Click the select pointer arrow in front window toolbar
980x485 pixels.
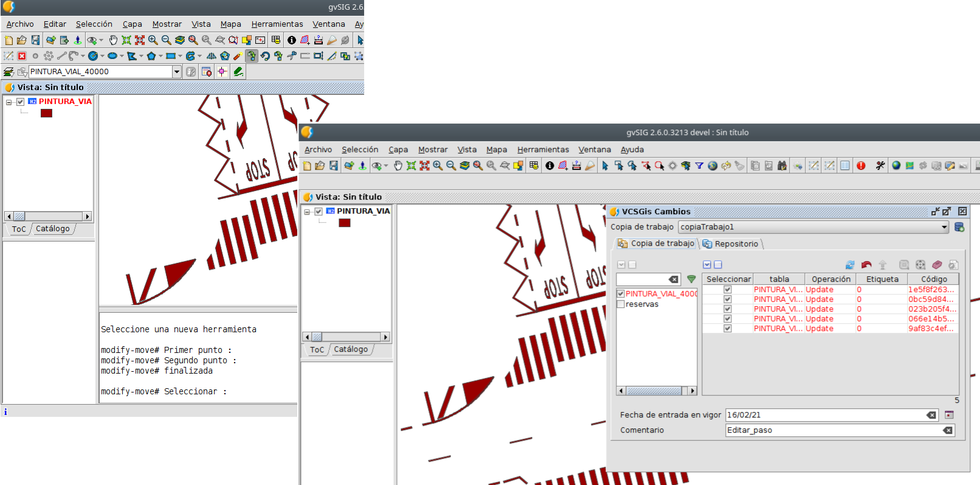[x=605, y=166]
